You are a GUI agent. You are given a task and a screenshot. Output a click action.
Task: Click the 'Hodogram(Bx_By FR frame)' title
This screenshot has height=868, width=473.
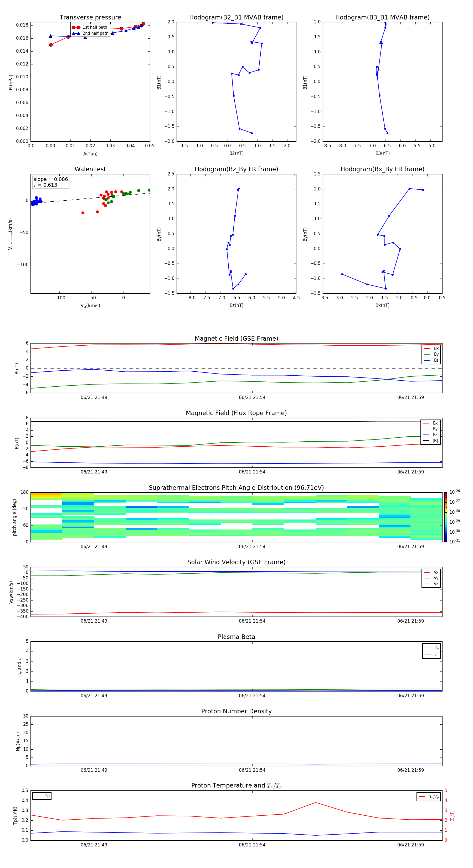point(382,169)
